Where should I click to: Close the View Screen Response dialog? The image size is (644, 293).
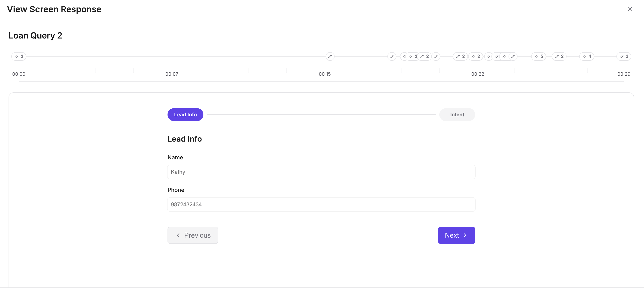(x=630, y=9)
